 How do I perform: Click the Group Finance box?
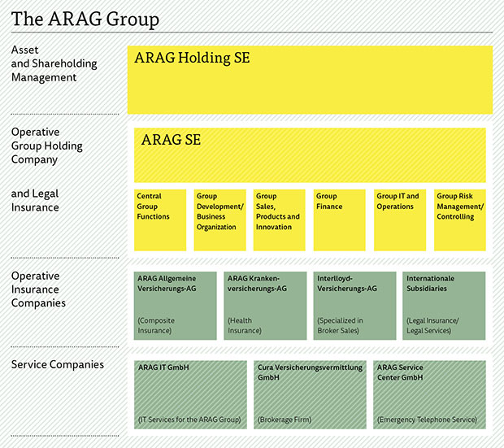tap(339, 220)
